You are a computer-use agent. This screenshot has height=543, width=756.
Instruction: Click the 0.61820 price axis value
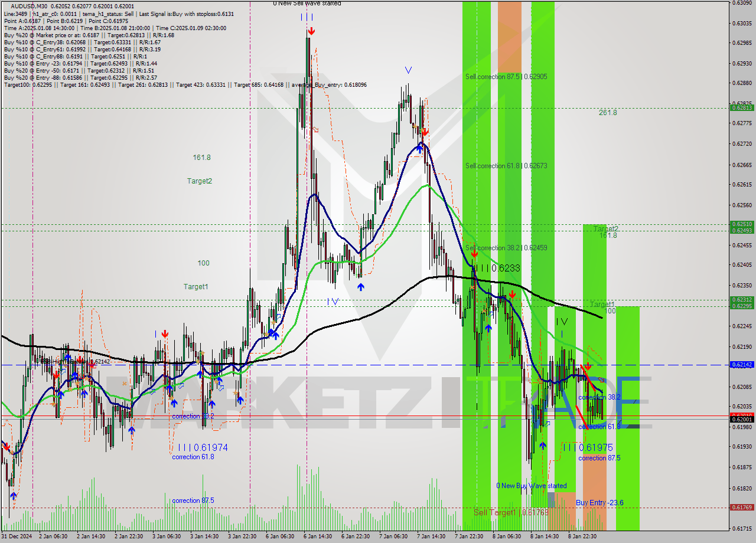tap(742, 489)
